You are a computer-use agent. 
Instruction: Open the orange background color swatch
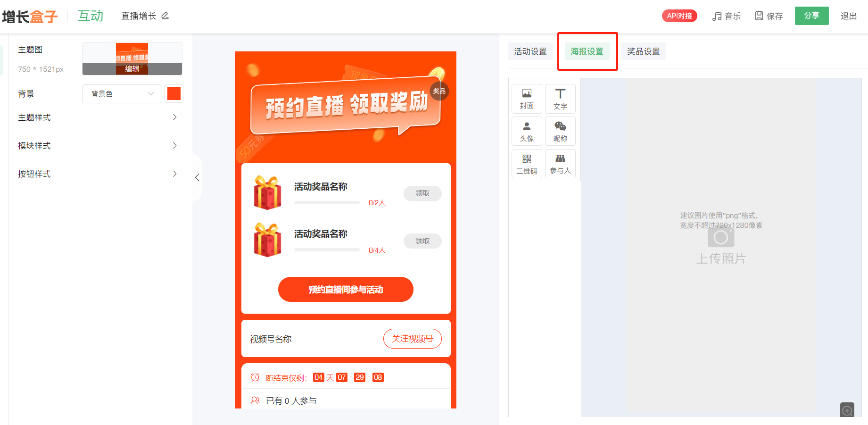click(174, 94)
